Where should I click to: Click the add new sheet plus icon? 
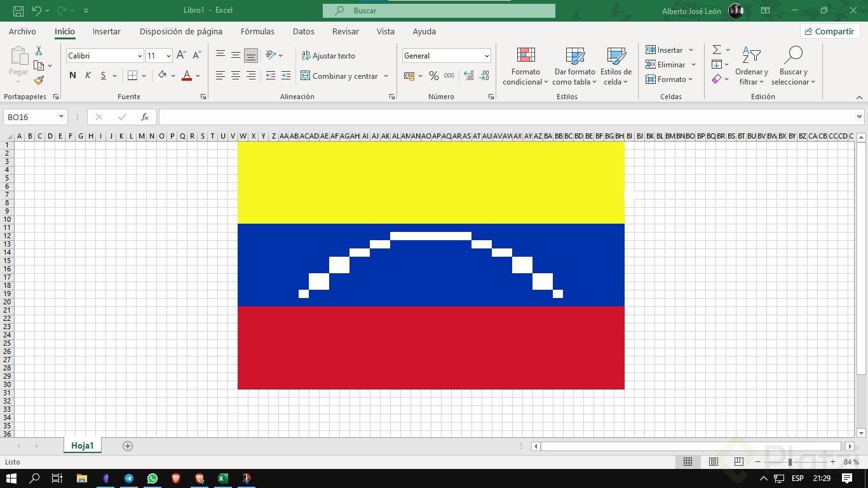click(128, 446)
